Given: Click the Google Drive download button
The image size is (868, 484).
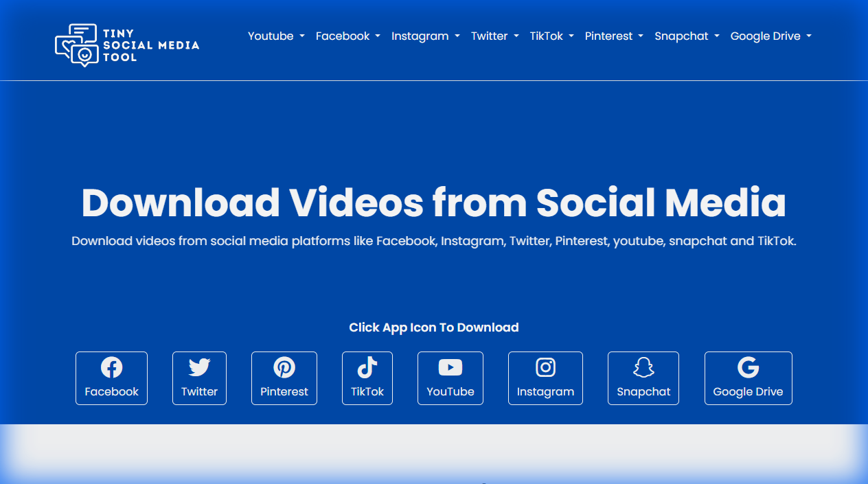Looking at the screenshot, I should (748, 378).
